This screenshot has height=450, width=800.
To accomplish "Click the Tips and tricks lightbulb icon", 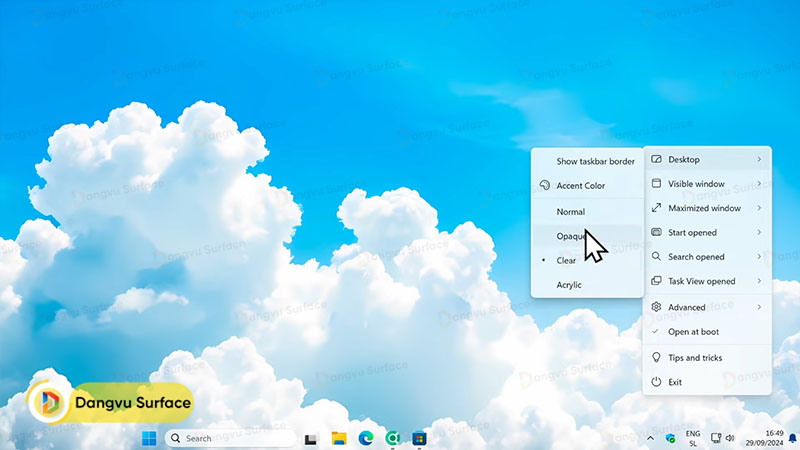I will coord(656,357).
